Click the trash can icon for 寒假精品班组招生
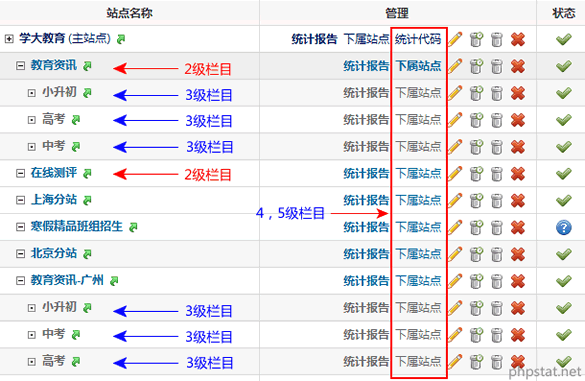Viewport: 585px width, 381px height. tap(497, 227)
